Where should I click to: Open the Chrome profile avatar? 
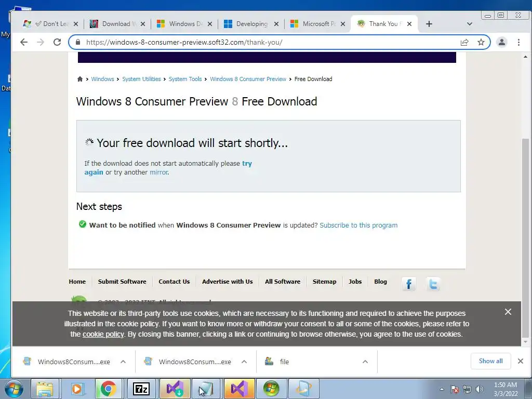(501, 42)
